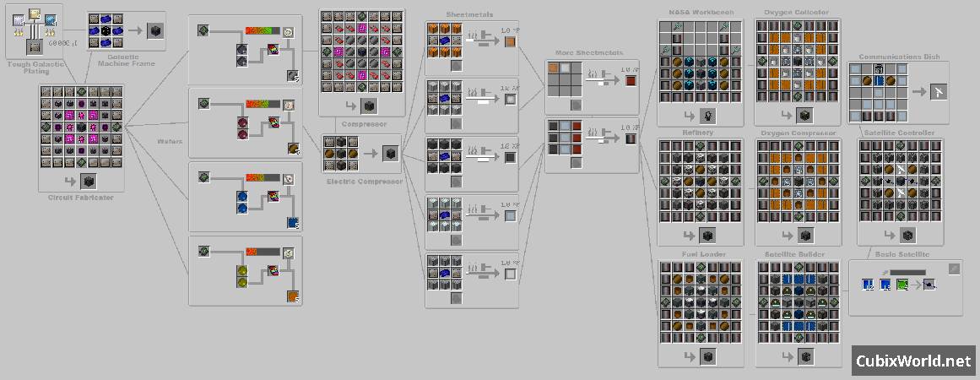Select the orange copper sheetmetal output
This screenshot has height=380, width=980.
point(510,41)
